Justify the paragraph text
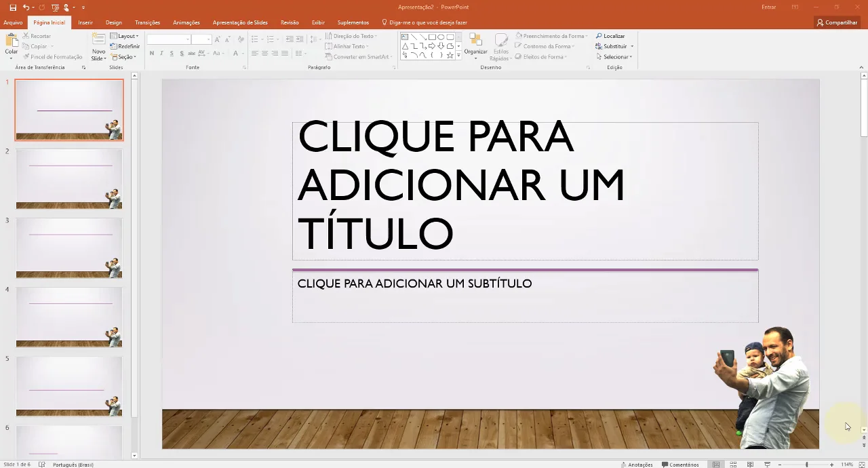This screenshot has width=868, height=468. point(285,54)
